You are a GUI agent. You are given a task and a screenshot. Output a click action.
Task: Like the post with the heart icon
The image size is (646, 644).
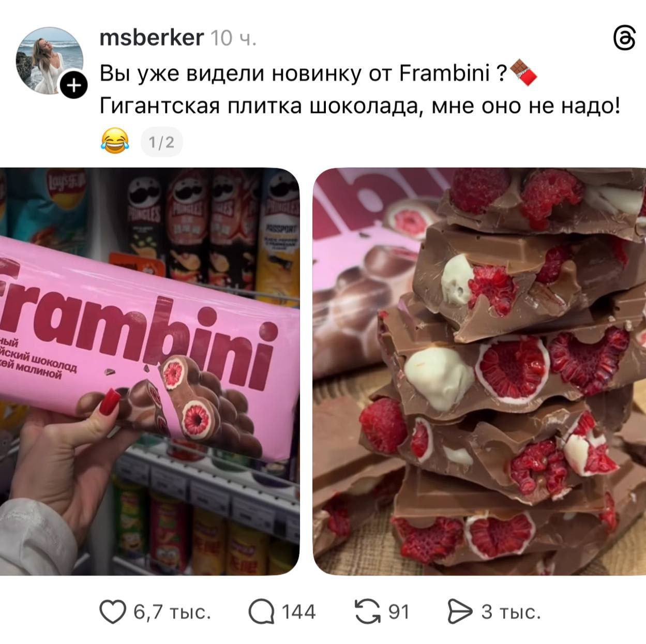click(112, 612)
